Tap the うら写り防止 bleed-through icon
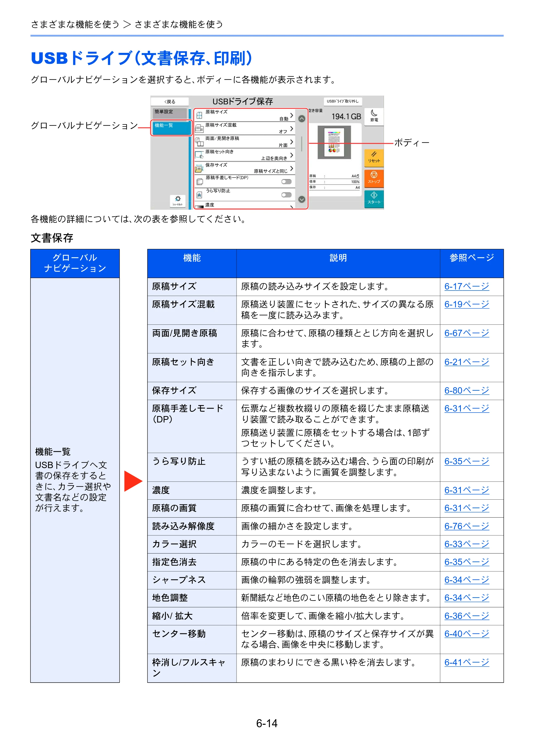This screenshot has height=756, width=534. pos(199,195)
